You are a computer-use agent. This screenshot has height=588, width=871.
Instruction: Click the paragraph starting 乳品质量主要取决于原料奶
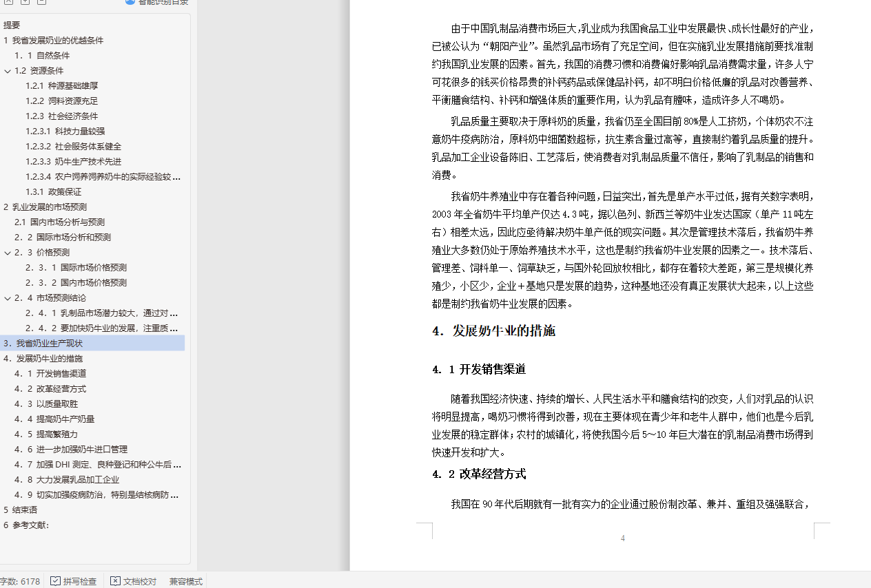623,148
